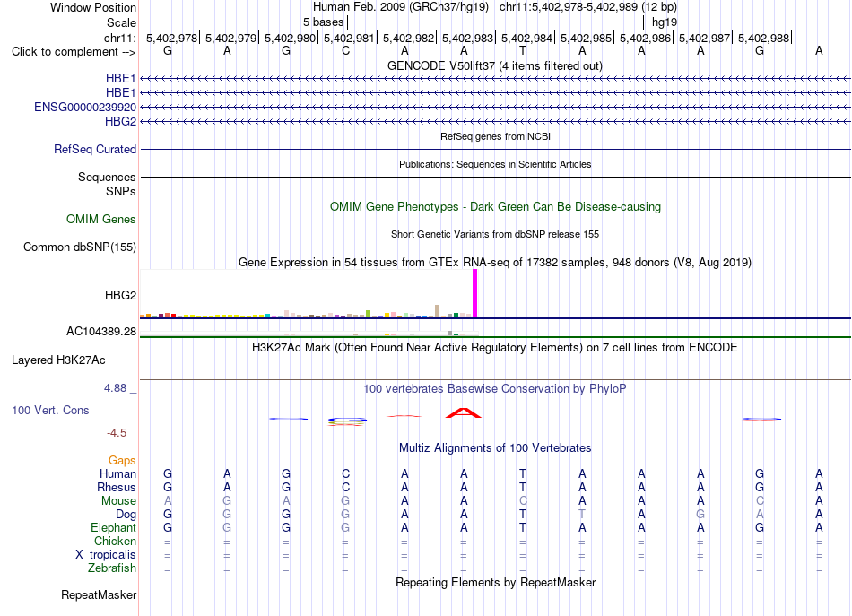Click the first HBE1 gene track label

click(x=121, y=79)
